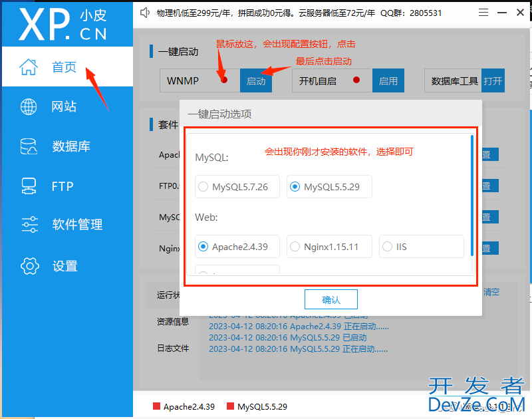Click 开机自启 red status dot

tap(356, 80)
